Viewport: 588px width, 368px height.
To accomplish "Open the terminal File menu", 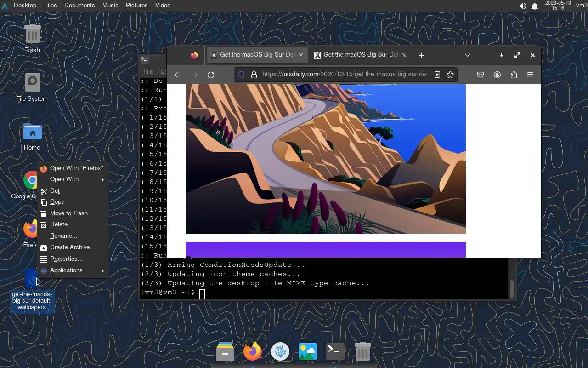I will 148,71.
